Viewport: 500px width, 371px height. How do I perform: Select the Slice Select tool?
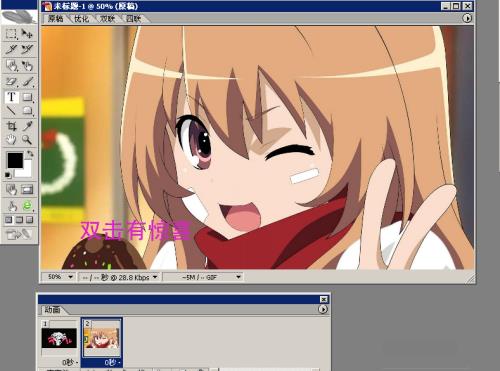27,49
